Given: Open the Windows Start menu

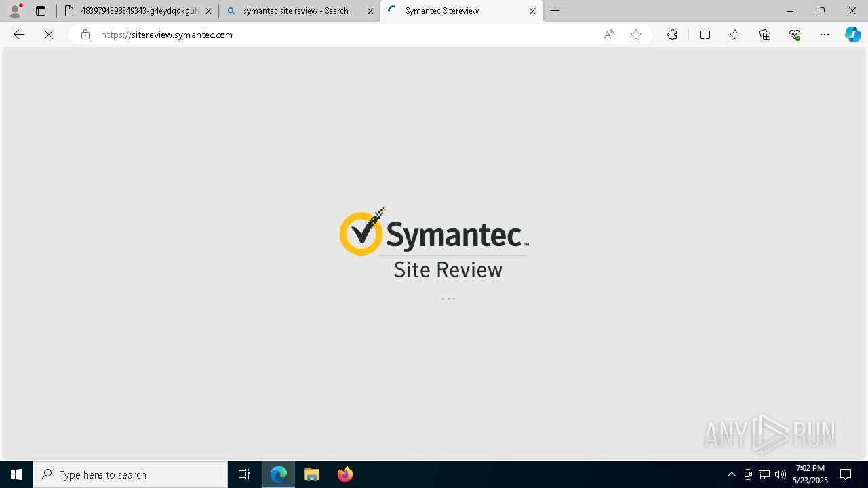Looking at the screenshot, I should tap(16, 474).
